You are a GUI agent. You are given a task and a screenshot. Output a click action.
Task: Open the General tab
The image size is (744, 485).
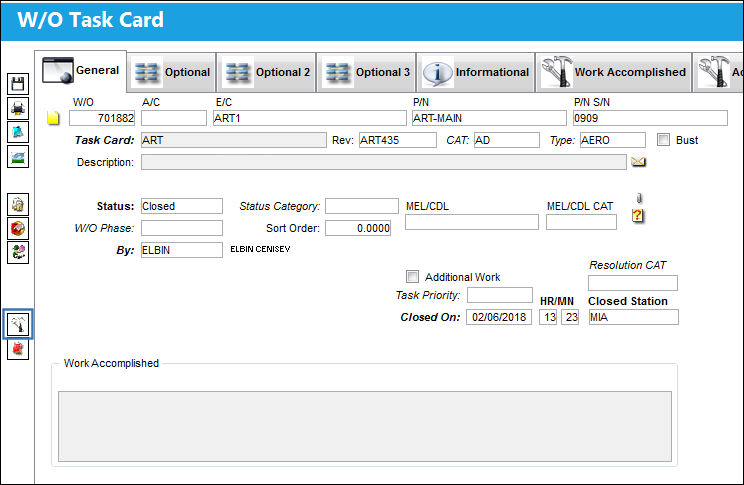click(81, 71)
